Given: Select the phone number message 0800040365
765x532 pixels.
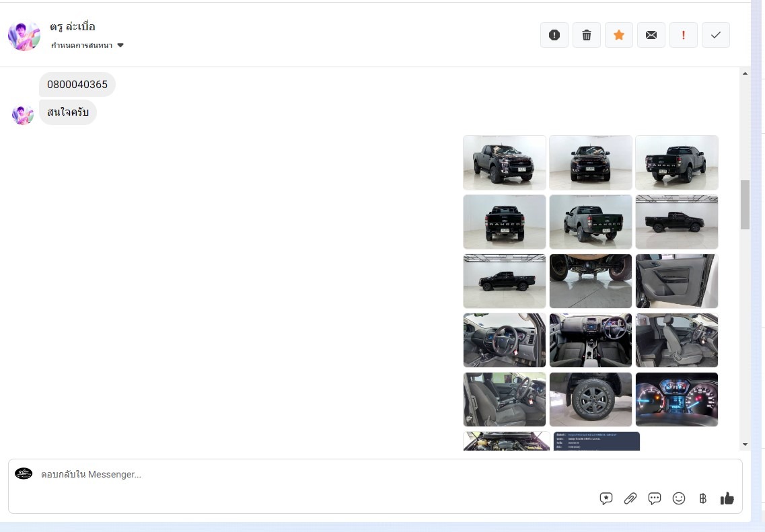Looking at the screenshot, I should tap(77, 84).
